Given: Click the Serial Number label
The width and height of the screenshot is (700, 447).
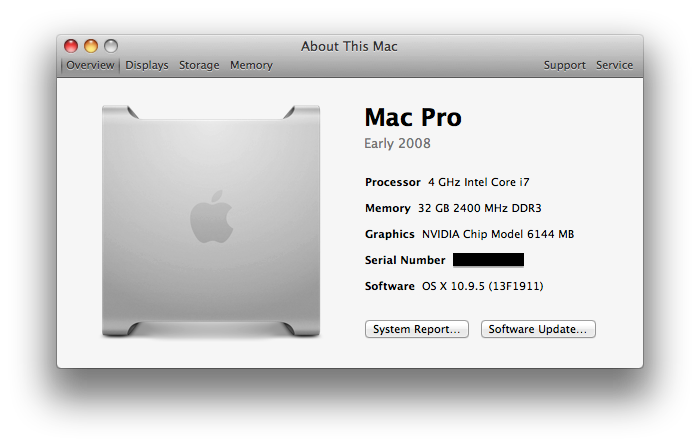Looking at the screenshot, I should click(405, 260).
